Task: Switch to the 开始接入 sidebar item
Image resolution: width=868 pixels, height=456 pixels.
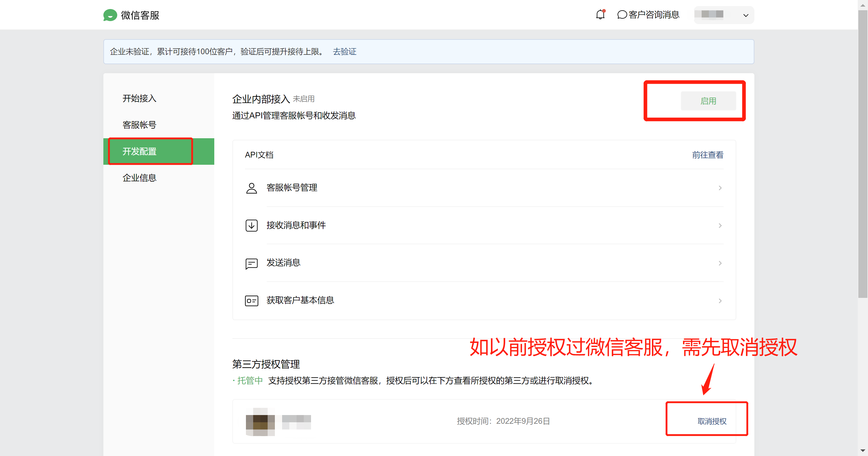Action: point(140,98)
